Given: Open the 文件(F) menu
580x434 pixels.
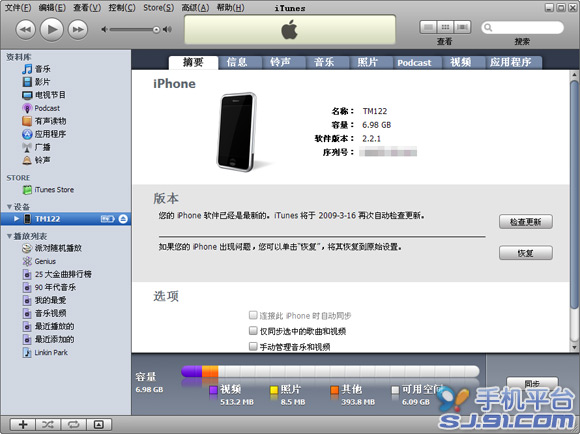Looking at the screenshot, I should (18, 7).
